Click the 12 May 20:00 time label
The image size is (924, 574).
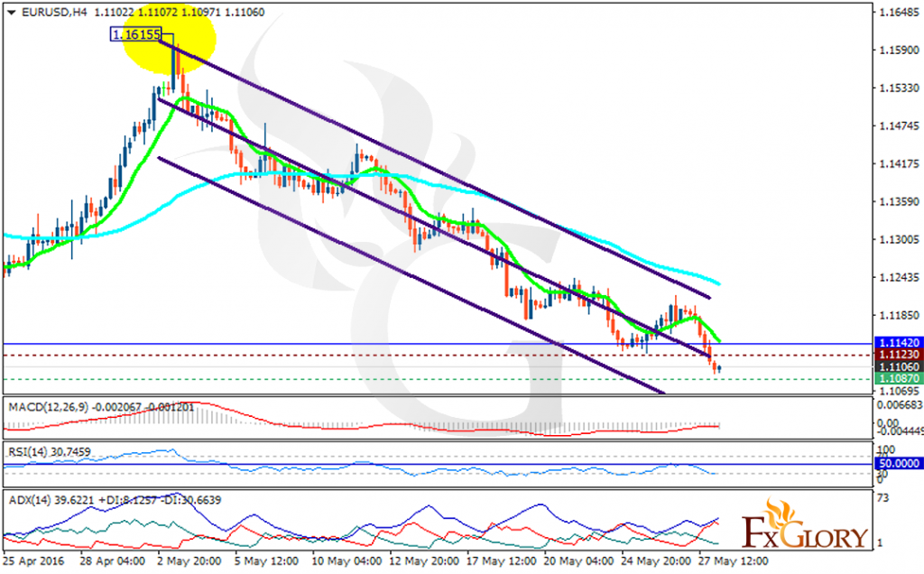tap(424, 561)
